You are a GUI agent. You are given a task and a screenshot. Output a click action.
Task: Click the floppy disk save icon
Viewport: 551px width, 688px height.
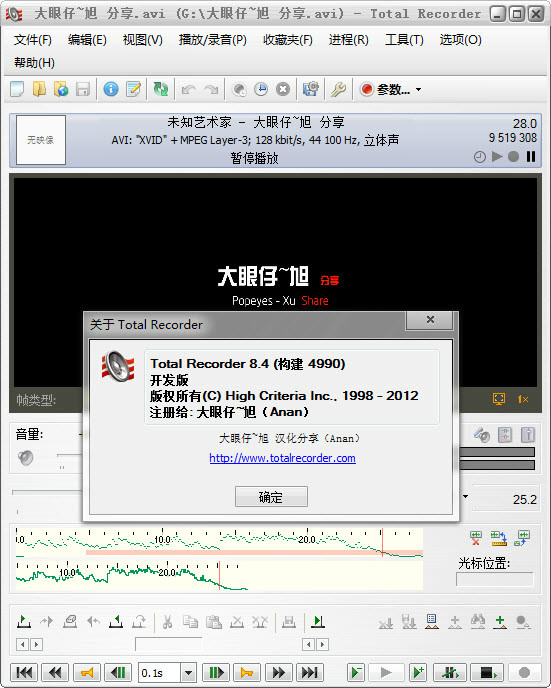(82, 89)
